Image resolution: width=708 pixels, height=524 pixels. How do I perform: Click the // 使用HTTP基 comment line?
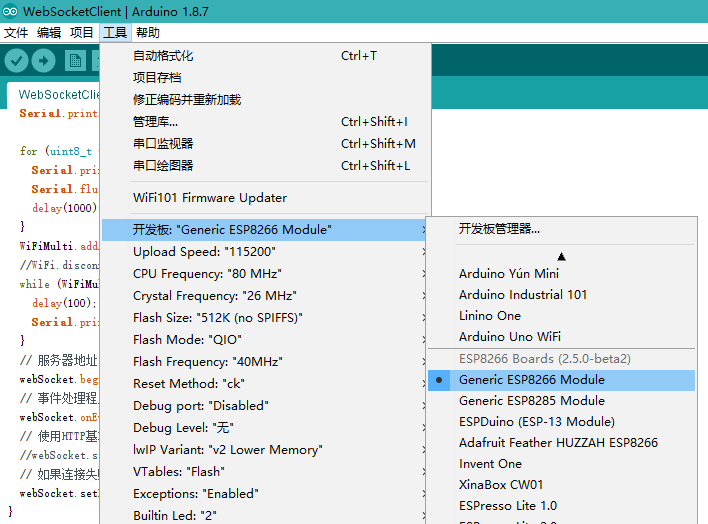[59, 436]
